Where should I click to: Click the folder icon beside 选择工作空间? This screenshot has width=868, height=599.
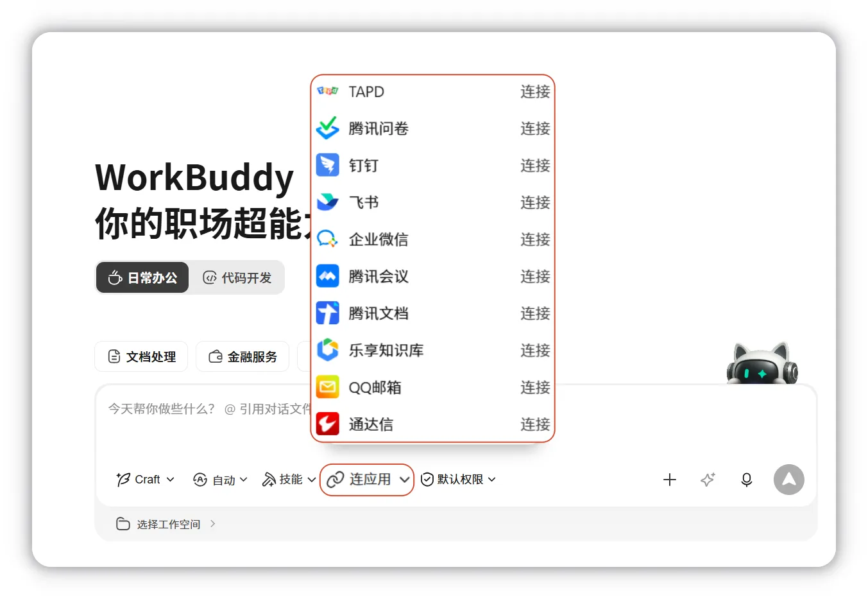123,524
